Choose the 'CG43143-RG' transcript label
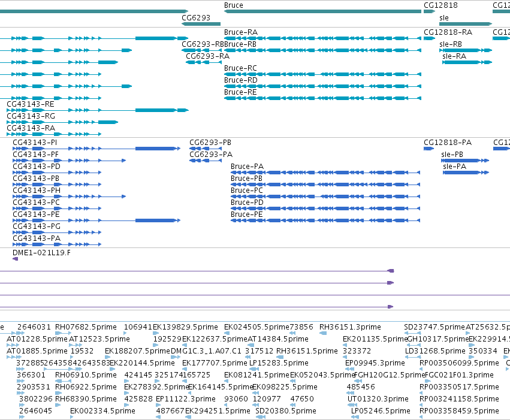This screenshot has width=510, height=420. point(31,116)
